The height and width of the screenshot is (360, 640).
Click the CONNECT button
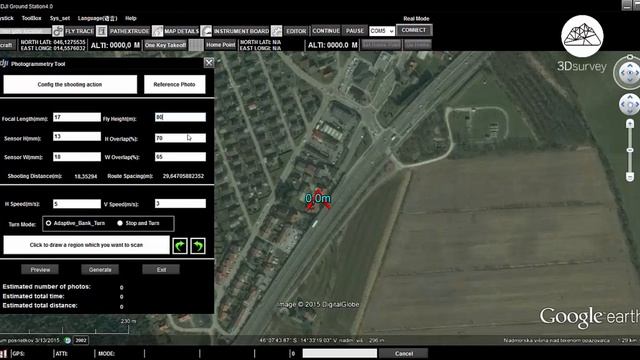coord(413,30)
